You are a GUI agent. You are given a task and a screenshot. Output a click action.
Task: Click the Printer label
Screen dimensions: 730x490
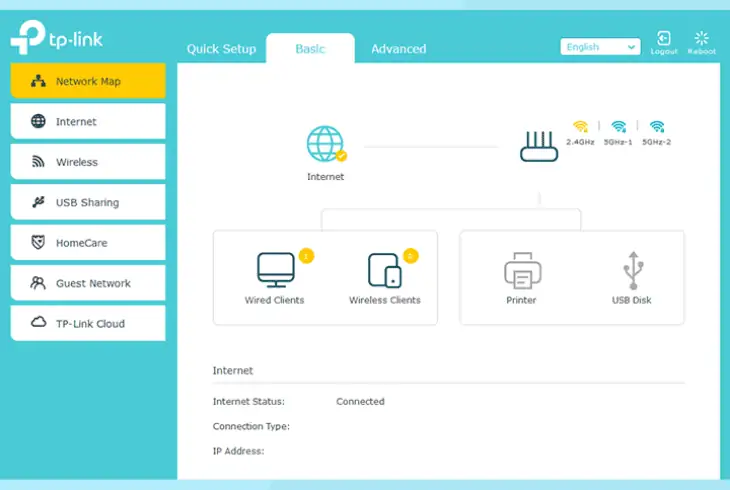[x=521, y=300]
